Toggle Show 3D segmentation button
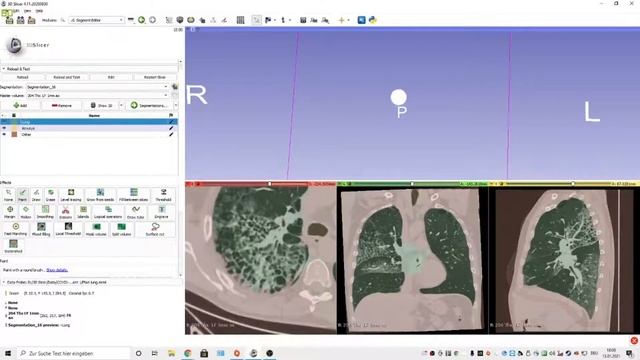This screenshot has height=360, width=640. coord(101,105)
